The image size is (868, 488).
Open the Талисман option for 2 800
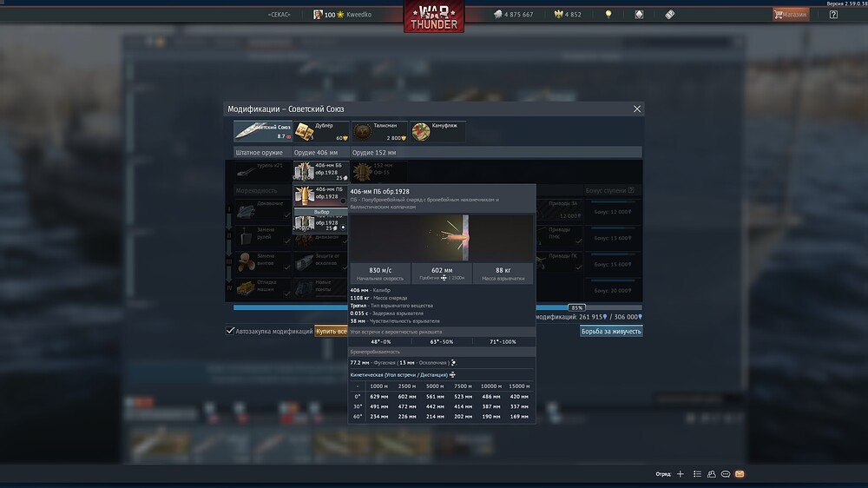pyautogui.click(x=380, y=131)
